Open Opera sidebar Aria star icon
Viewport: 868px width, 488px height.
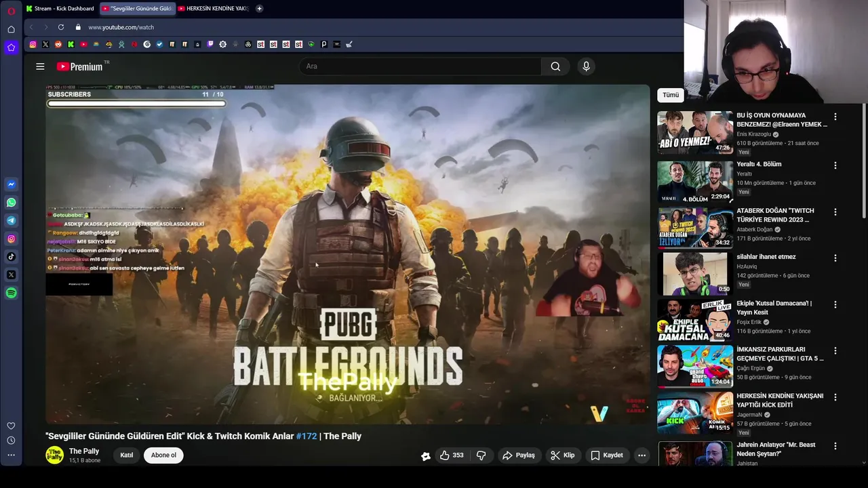(11, 47)
